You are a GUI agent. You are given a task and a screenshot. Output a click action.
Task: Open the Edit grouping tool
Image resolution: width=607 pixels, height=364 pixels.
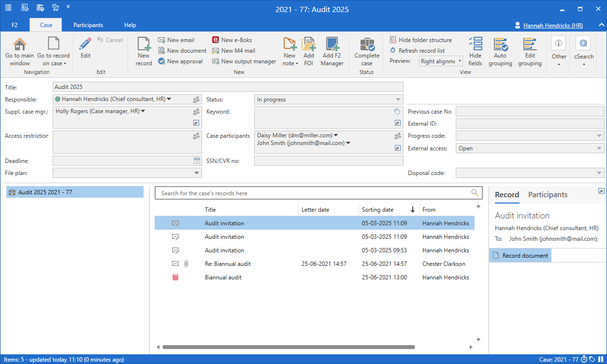tap(530, 45)
